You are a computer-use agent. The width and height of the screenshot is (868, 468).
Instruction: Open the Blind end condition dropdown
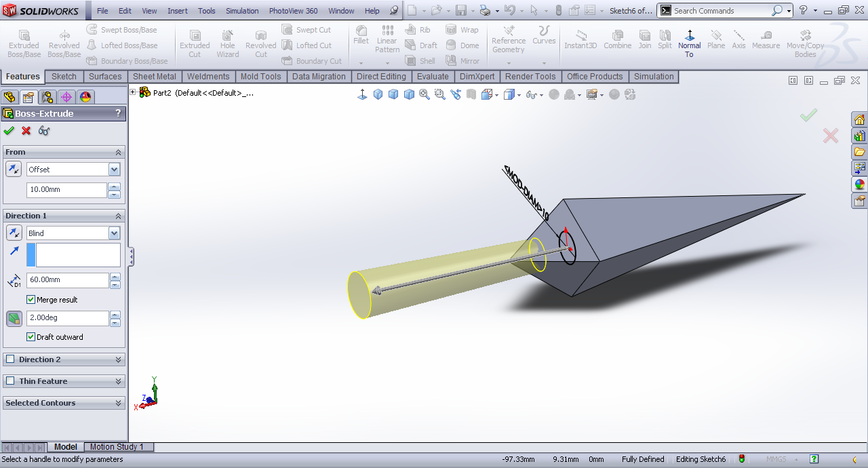pos(114,233)
